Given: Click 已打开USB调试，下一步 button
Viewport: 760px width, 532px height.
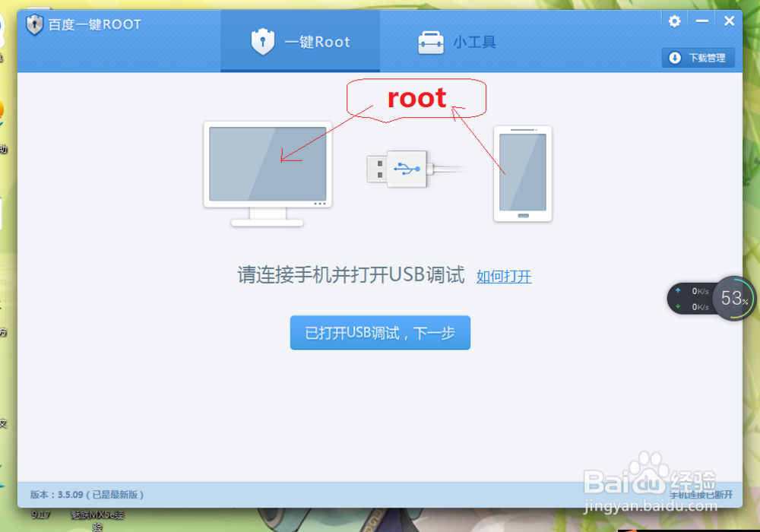Looking at the screenshot, I should (380, 333).
